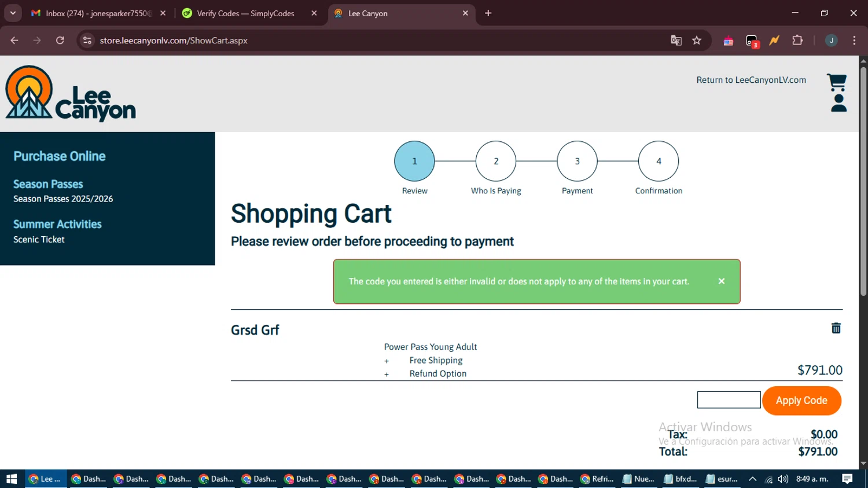Open site information icon in address bar
The image size is (868, 488).
tap(87, 41)
